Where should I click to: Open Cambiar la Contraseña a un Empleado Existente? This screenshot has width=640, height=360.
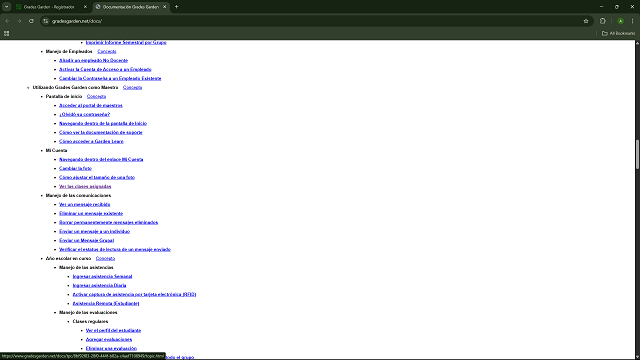(x=110, y=78)
